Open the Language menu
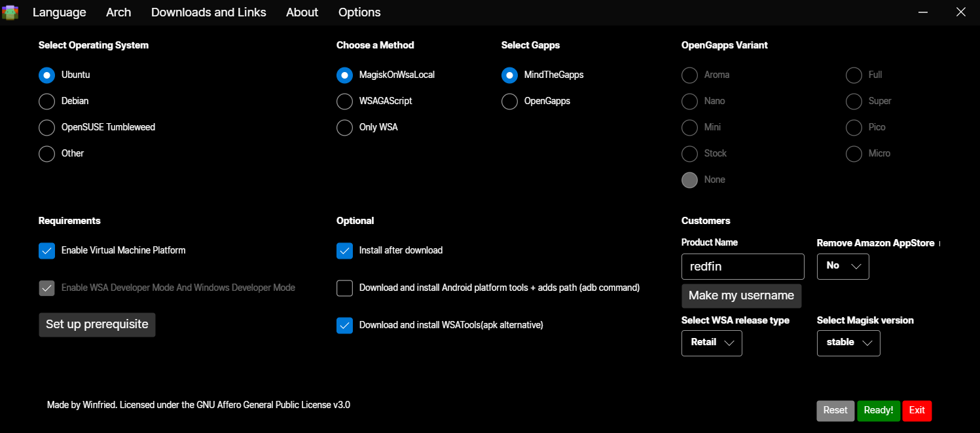Image resolution: width=980 pixels, height=433 pixels. pyautogui.click(x=59, y=12)
